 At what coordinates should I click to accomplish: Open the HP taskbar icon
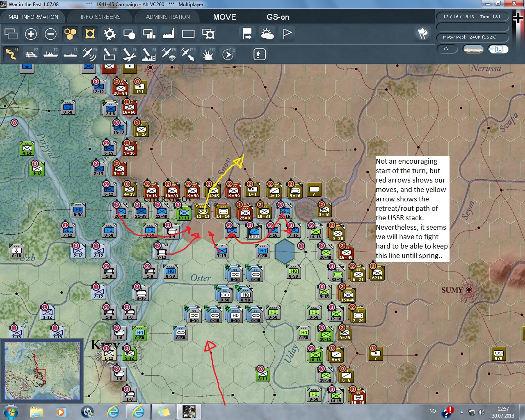pyautogui.click(x=87, y=411)
